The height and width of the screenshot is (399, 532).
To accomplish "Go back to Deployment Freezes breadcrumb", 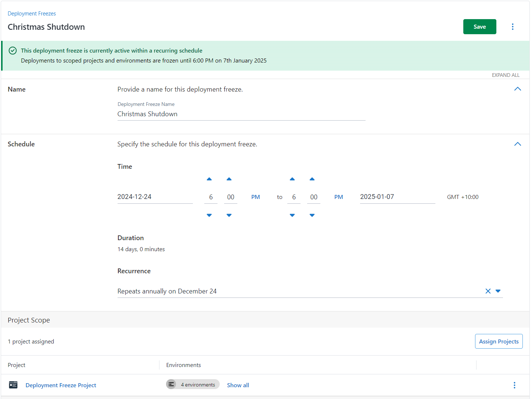I will (x=32, y=14).
